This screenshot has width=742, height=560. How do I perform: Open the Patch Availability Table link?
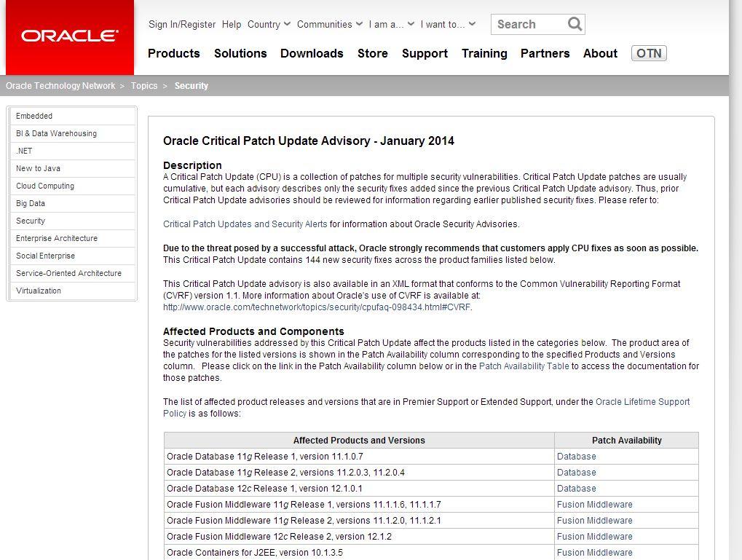[x=524, y=366]
